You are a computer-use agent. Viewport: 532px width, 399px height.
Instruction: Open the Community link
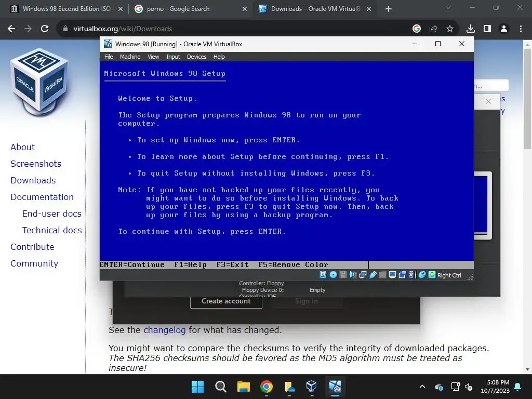click(34, 263)
